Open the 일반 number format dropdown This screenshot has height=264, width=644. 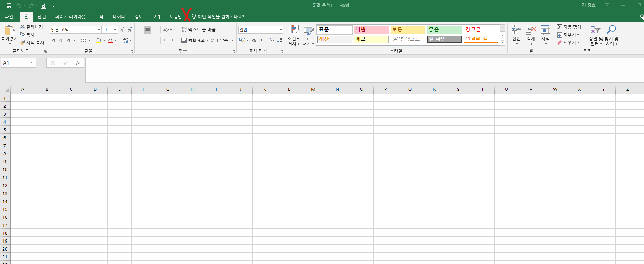[281, 30]
